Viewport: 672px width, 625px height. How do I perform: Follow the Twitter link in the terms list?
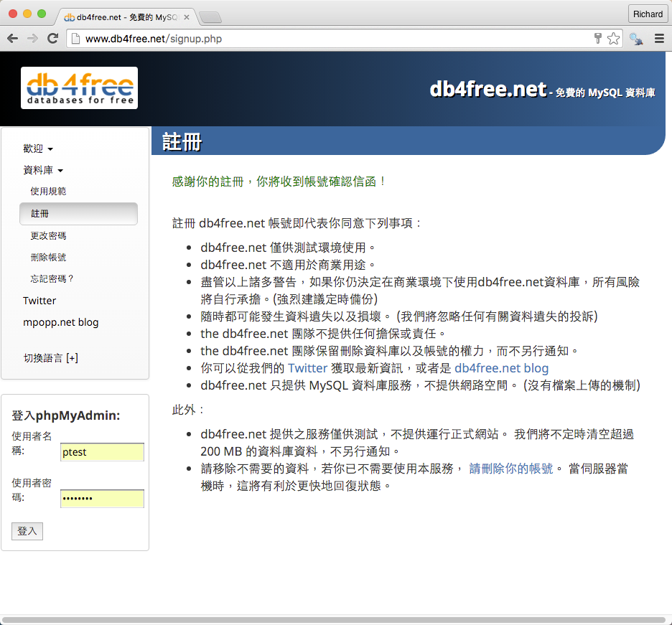coord(308,368)
